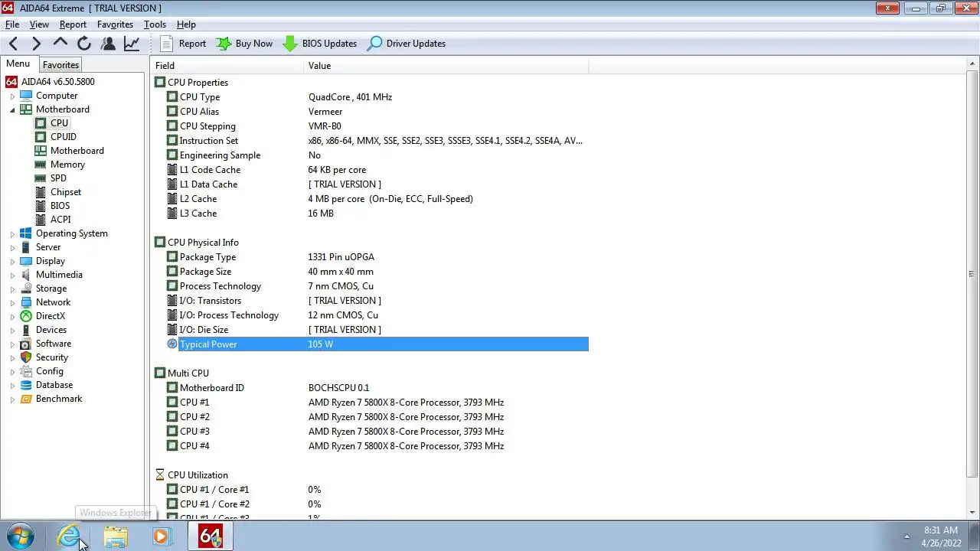Switch to the Favorites tab
The image size is (980, 551).
[x=60, y=65]
